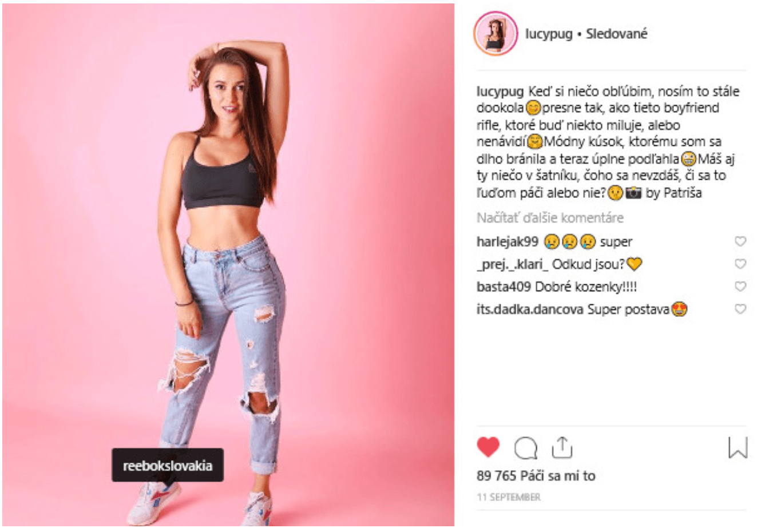The image size is (761, 532).
Task: Like basta409's comment heart
Action: coord(740,287)
